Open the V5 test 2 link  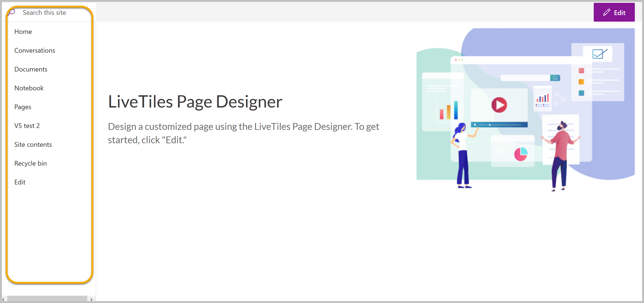(x=27, y=126)
